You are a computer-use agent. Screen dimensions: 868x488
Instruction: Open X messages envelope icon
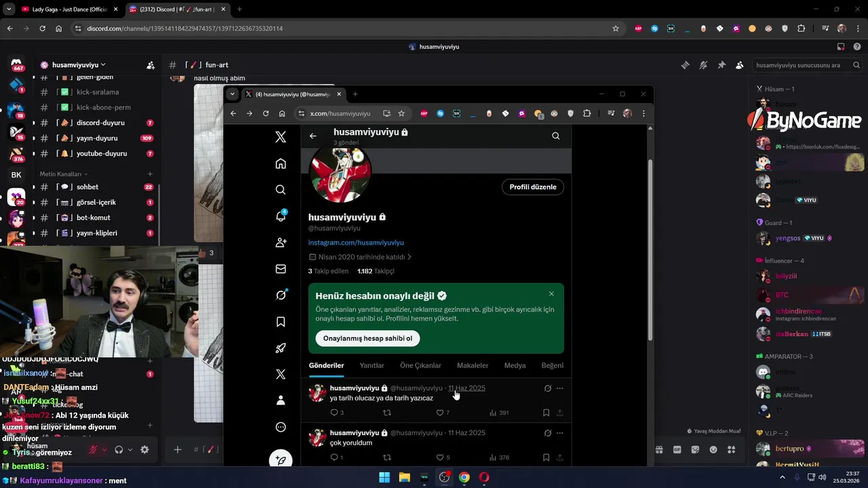coord(281,269)
